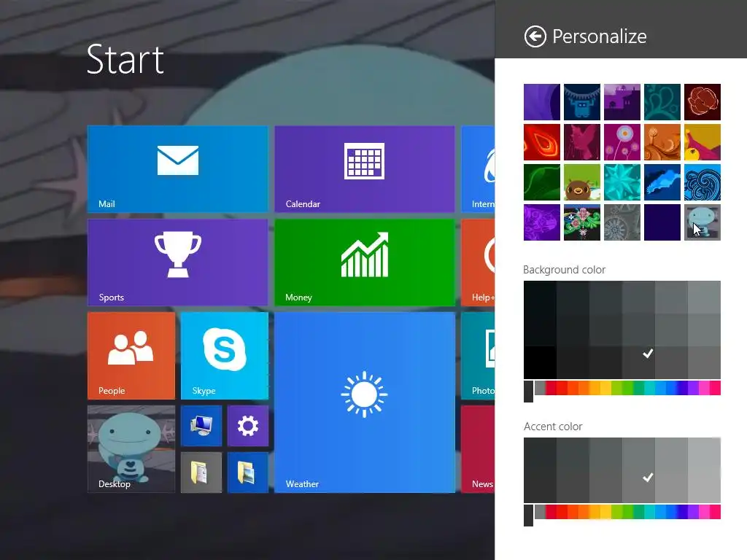Click the checkmarked Background color swatch

click(638, 362)
